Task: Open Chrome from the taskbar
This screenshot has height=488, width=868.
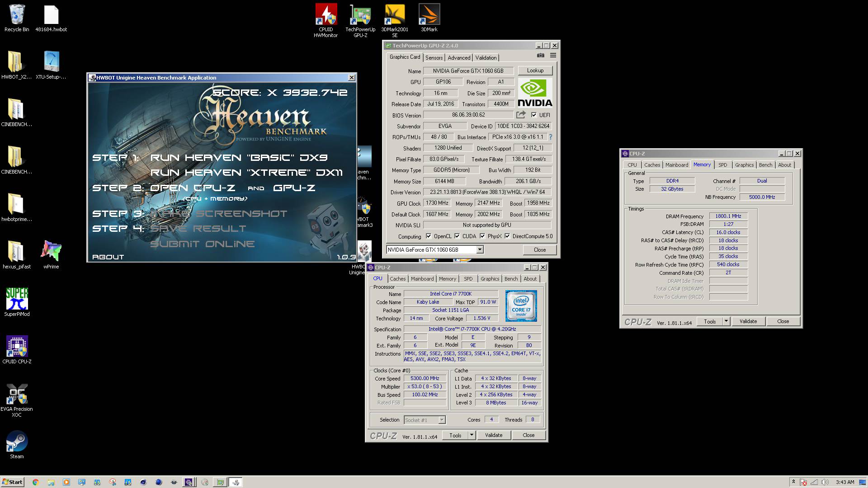Action: click(35, 482)
